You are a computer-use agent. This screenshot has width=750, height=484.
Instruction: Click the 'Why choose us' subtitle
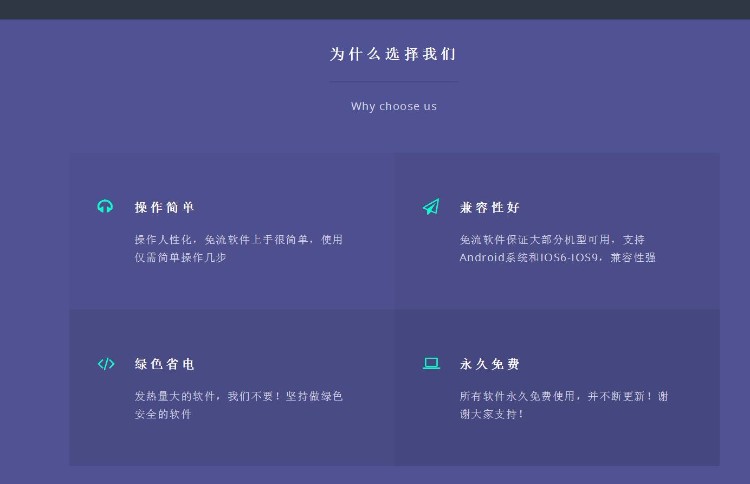coord(394,106)
